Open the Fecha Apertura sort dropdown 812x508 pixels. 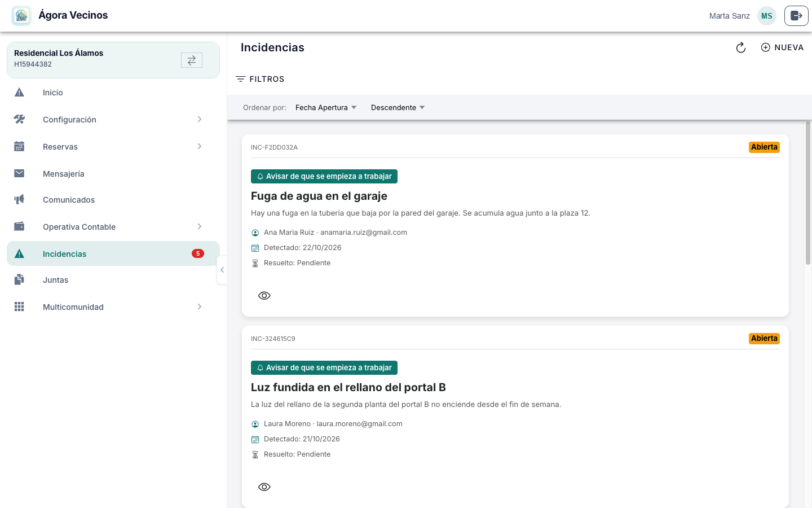pyautogui.click(x=326, y=108)
